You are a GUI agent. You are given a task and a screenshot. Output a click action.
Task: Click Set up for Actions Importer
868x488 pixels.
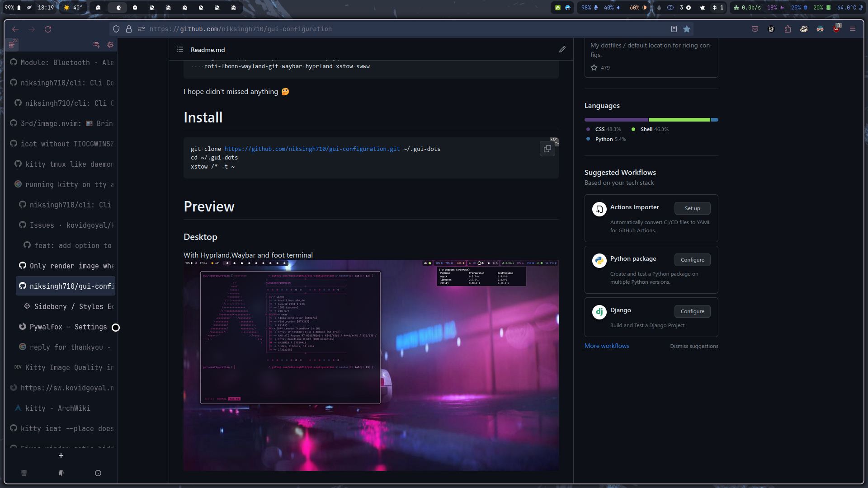click(692, 208)
